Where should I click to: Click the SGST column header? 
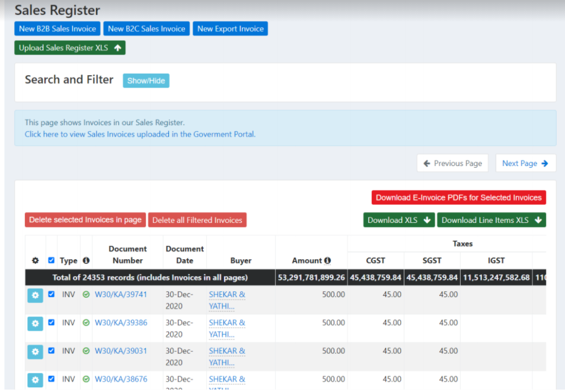pos(432,260)
